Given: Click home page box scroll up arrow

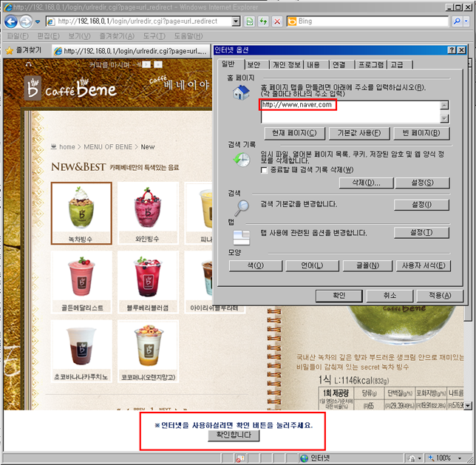Looking at the screenshot, I should (444, 106).
